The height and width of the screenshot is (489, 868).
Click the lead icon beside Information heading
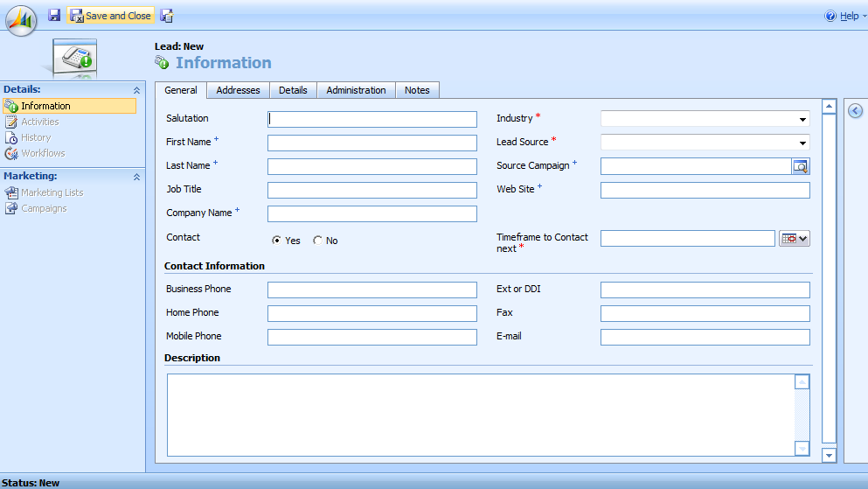point(162,63)
